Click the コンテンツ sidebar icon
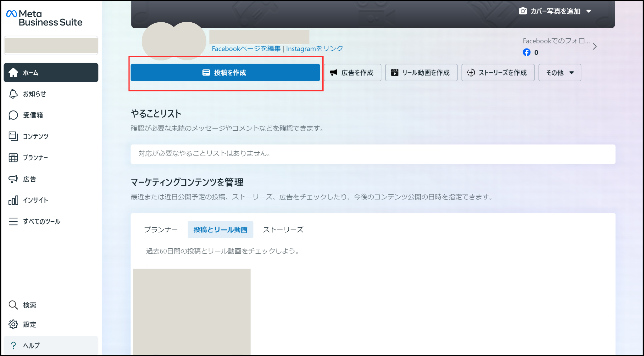 13,136
